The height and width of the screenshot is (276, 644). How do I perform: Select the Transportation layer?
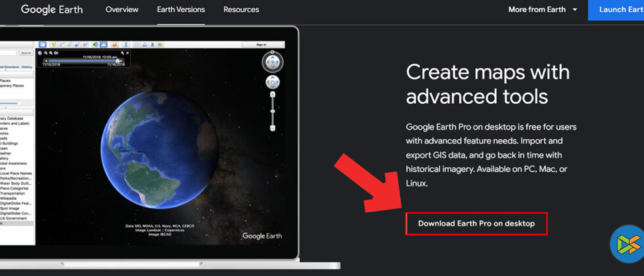(12, 193)
